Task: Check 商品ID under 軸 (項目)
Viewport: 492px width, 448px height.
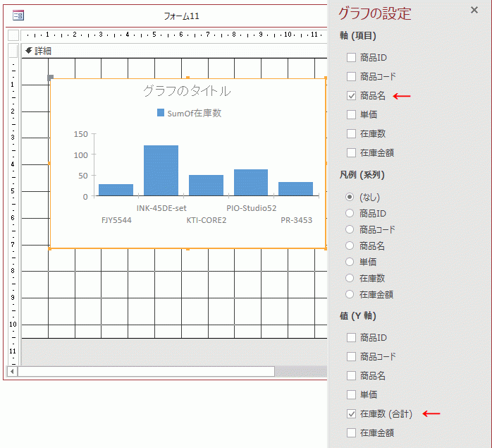Action: 351,57
